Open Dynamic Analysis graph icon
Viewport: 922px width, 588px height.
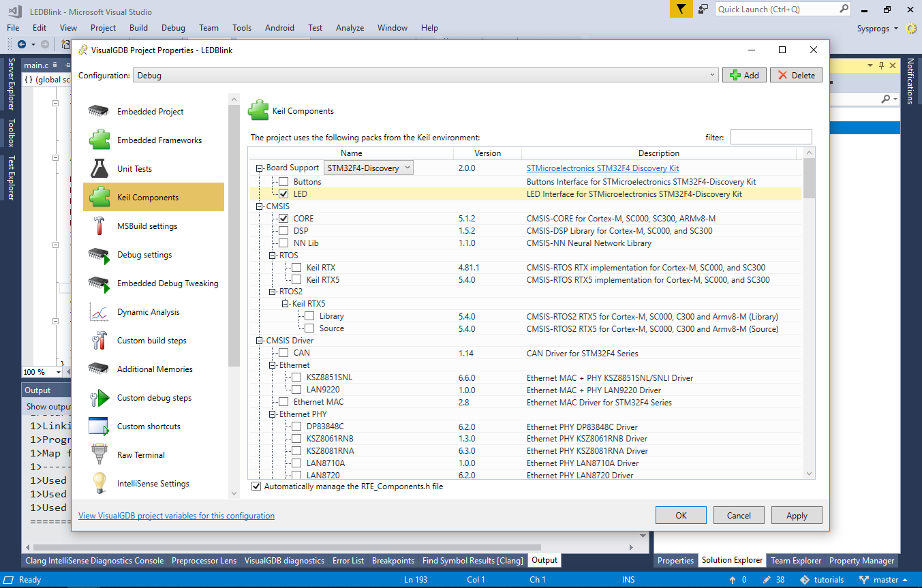99,312
